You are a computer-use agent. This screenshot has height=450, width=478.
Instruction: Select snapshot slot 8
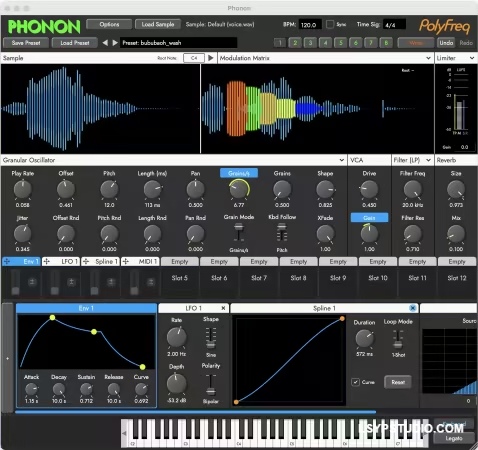(x=386, y=43)
